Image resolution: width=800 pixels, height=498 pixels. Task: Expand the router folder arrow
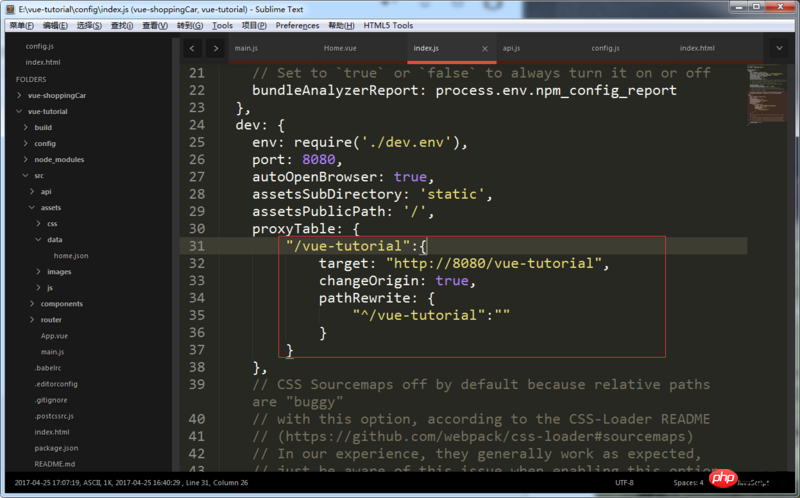click(x=32, y=319)
